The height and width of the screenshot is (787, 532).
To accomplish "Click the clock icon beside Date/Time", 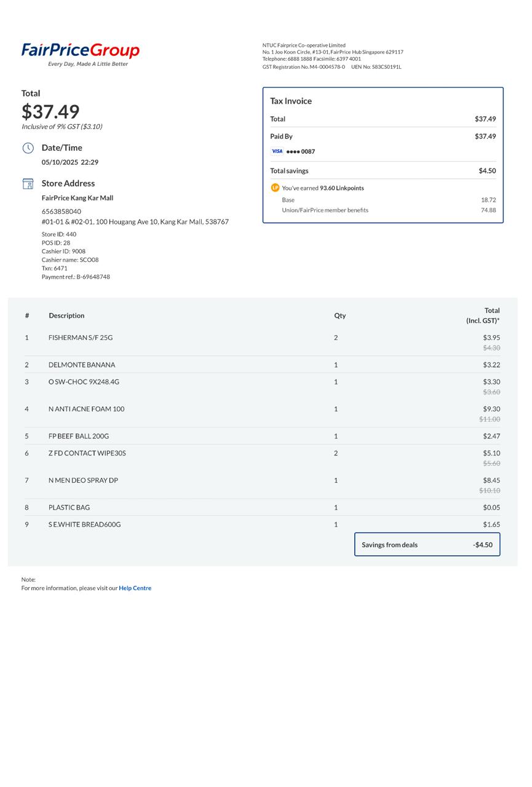I will (28, 148).
